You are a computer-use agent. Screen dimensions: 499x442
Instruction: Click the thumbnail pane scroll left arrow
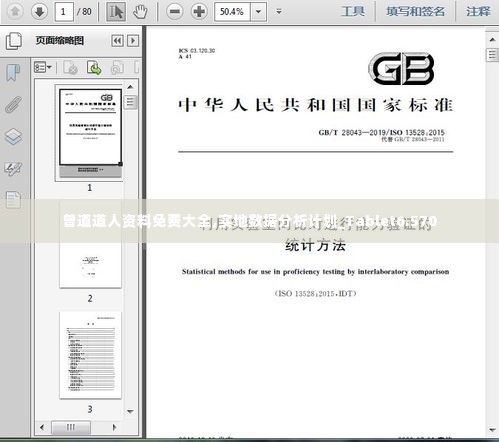(42, 427)
